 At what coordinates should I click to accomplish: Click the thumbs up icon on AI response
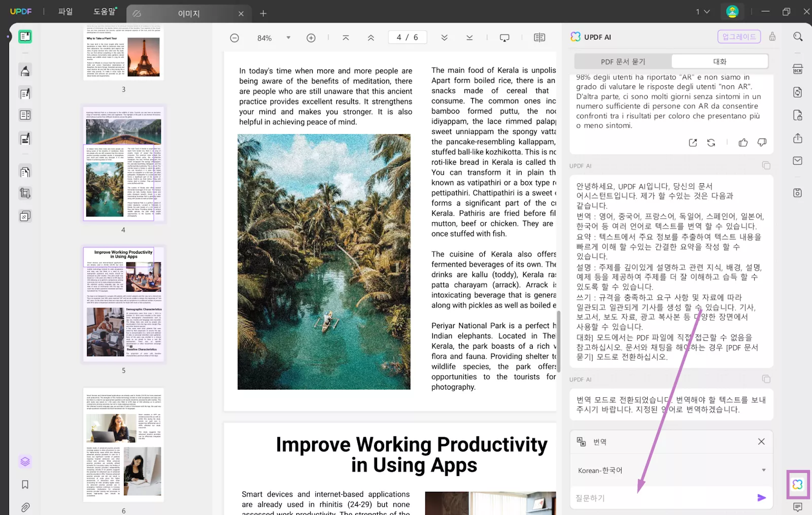pos(743,143)
